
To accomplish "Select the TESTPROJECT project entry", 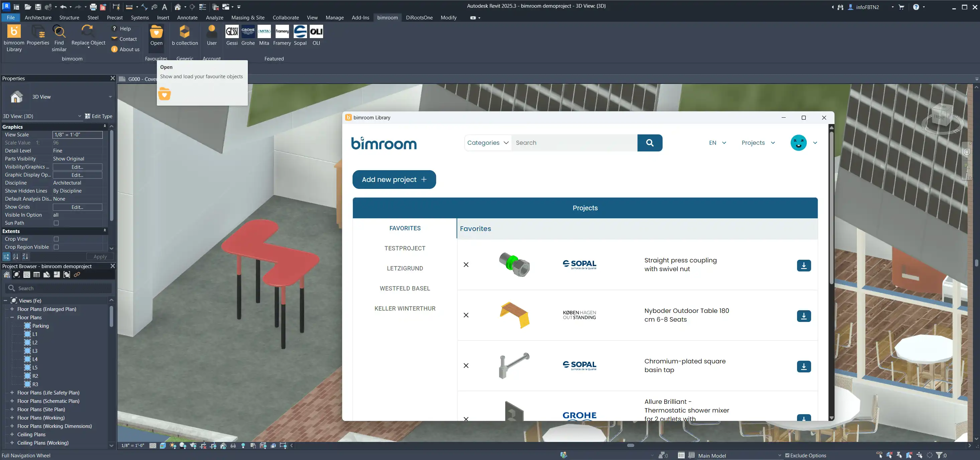I will [x=404, y=248].
